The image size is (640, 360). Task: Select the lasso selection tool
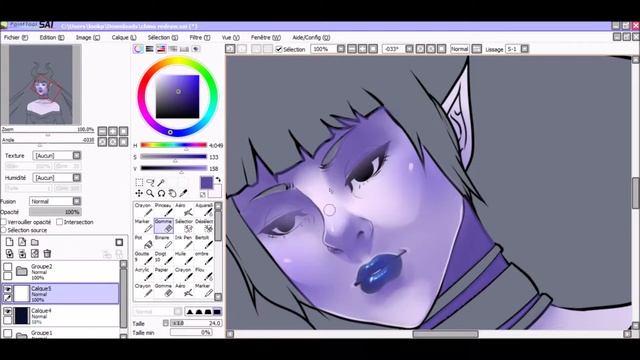[150, 182]
